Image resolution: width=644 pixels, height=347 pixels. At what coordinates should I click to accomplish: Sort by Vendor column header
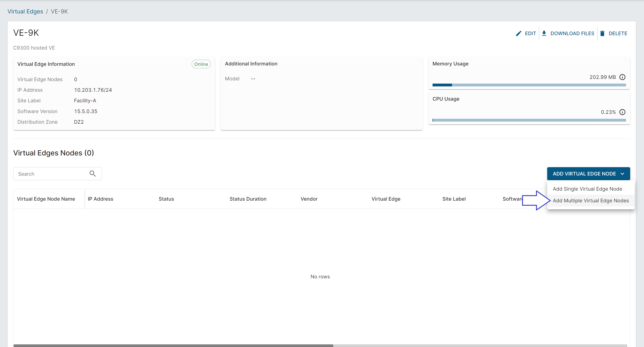(309, 199)
